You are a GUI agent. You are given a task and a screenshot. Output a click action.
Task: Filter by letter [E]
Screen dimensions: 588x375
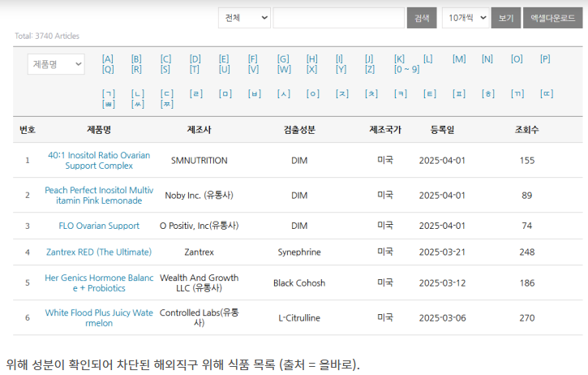pyautogui.click(x=224, y=59)
